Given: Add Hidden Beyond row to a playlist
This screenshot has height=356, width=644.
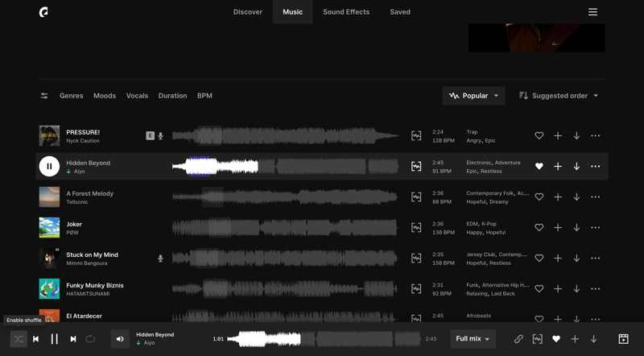Looking at the screenshot, I should click(x=558, y=166).
